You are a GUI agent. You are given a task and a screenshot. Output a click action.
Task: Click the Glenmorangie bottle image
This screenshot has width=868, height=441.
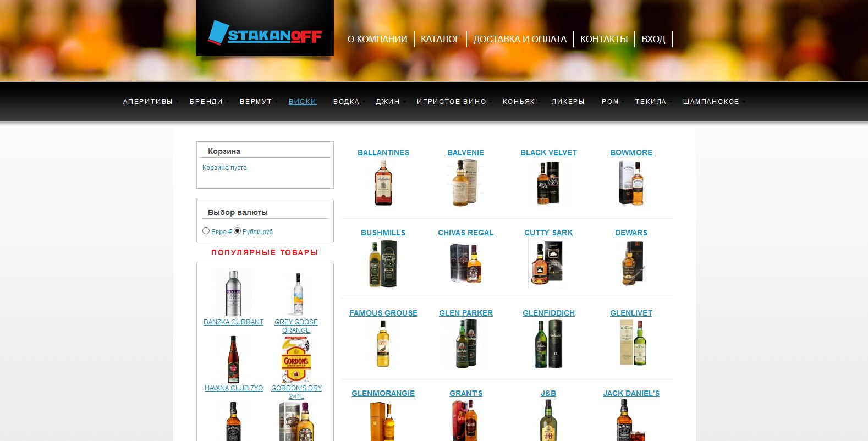point(383,421)
